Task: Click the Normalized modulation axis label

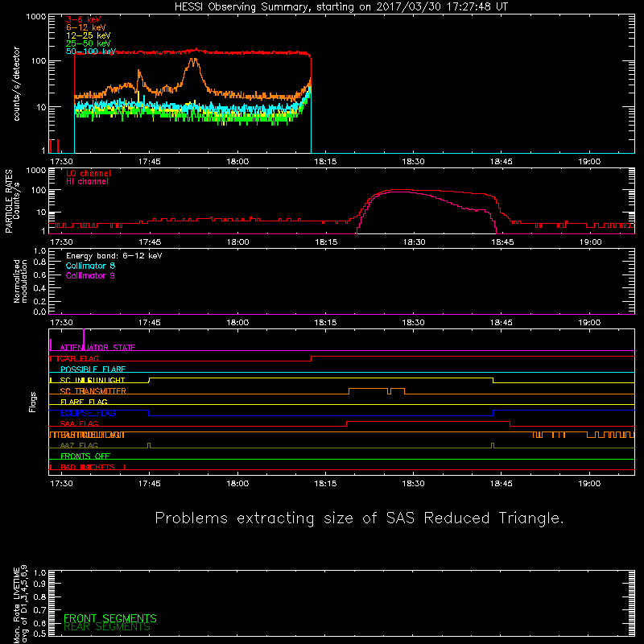Action: coord(20,281)
